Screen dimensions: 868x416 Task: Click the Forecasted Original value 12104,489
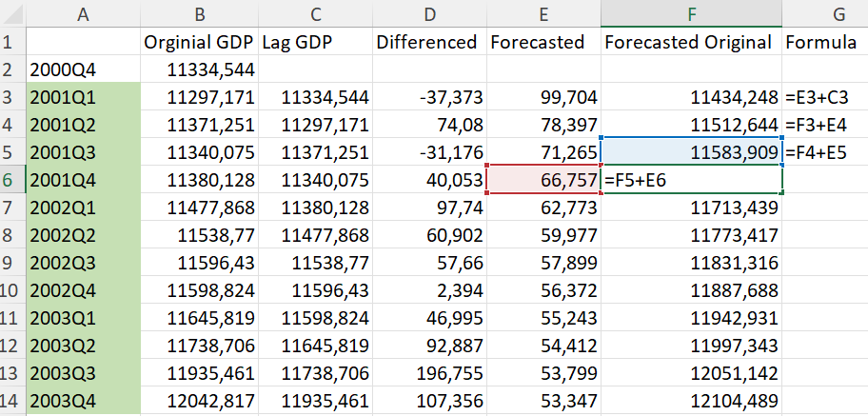691,400
